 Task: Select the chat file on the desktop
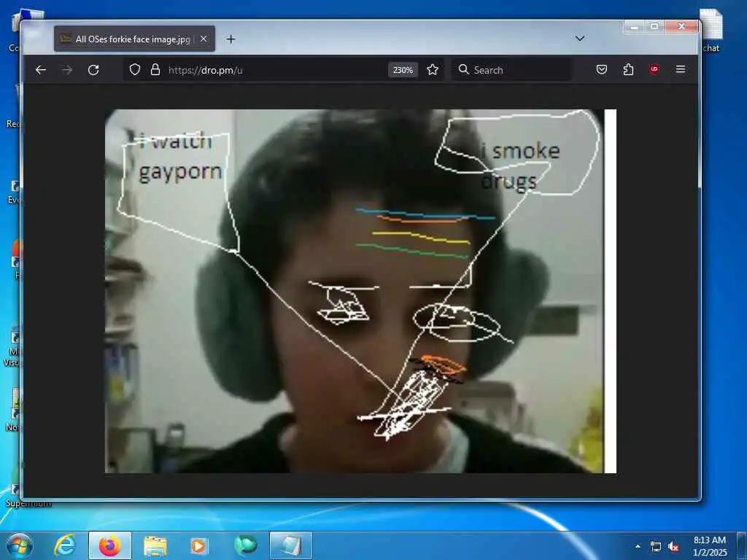[711, 31]
